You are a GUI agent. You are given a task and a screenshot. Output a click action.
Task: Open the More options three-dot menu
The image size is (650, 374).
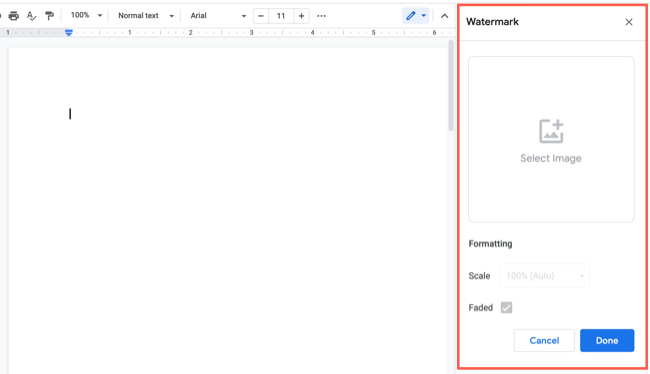pyautogui.click(x=321, y=16)
